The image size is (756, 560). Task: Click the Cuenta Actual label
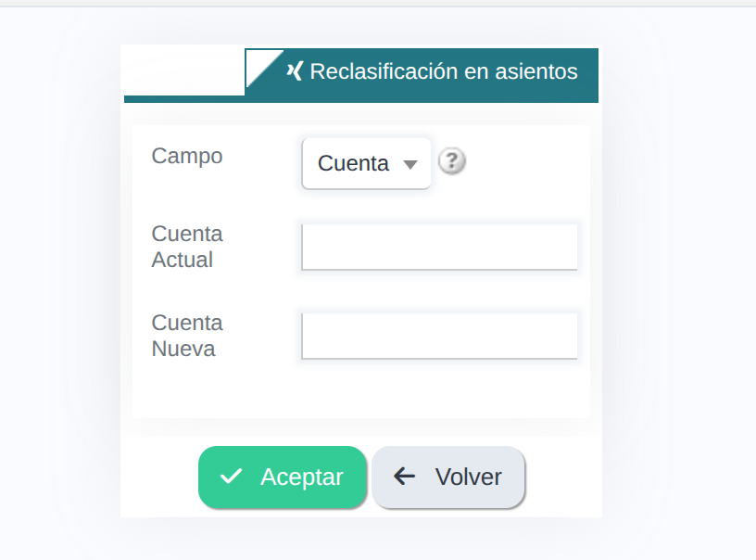(187, 247)
